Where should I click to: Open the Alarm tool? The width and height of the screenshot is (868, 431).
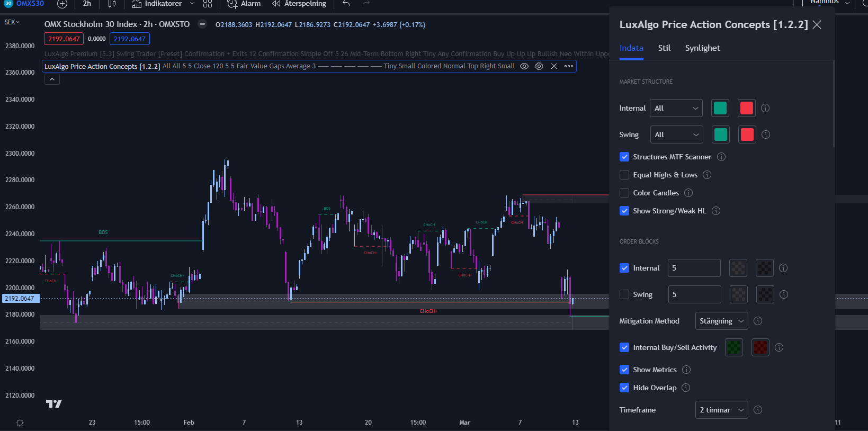click(x=244, y=4)
